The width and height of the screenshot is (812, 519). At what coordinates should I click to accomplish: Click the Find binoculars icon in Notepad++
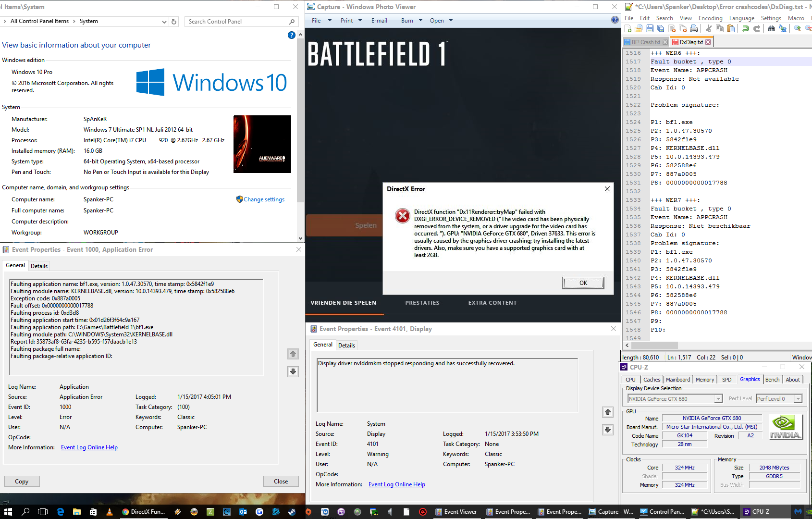(x=772, y=29)
